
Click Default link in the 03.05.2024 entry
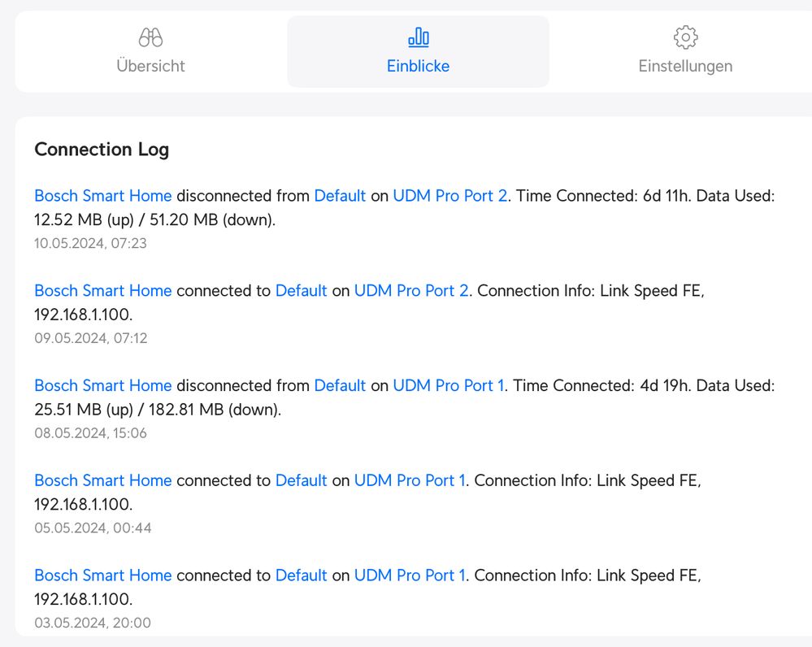click(x=301, y=576)
